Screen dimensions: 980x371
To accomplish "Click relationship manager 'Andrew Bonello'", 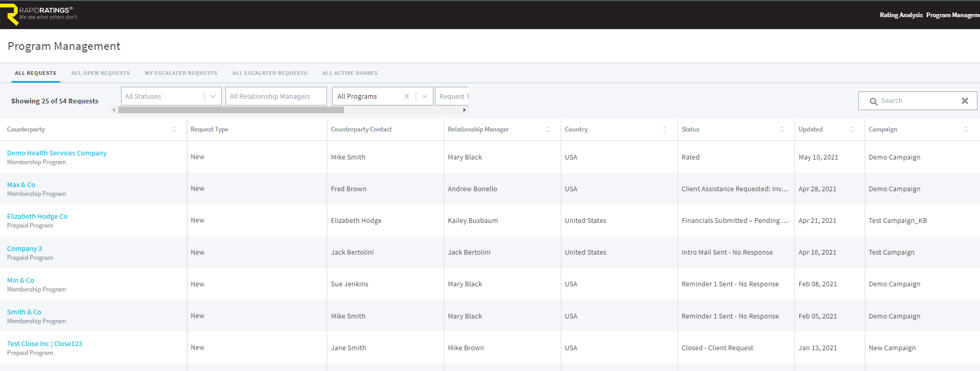I will tap(472, 189).
